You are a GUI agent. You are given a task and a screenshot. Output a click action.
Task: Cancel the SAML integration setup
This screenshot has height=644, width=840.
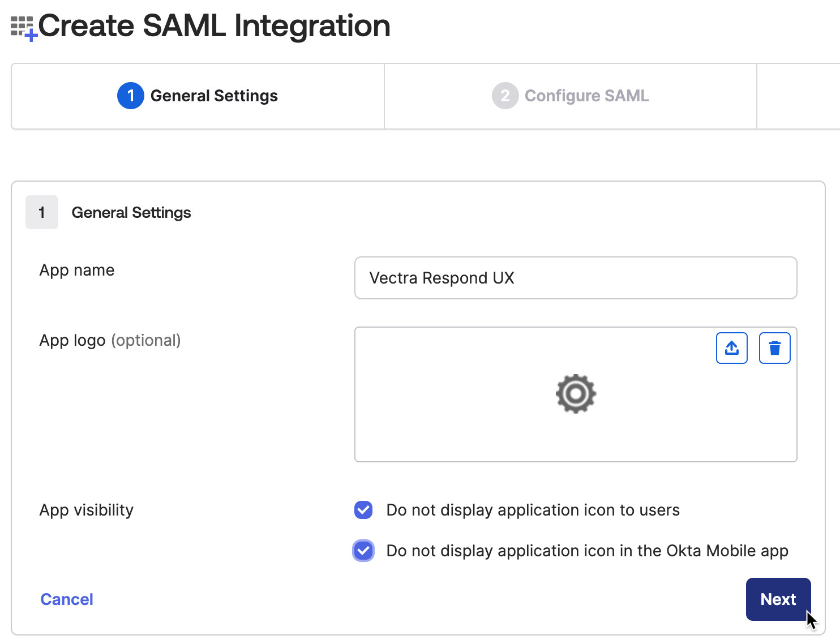[67, 599]
